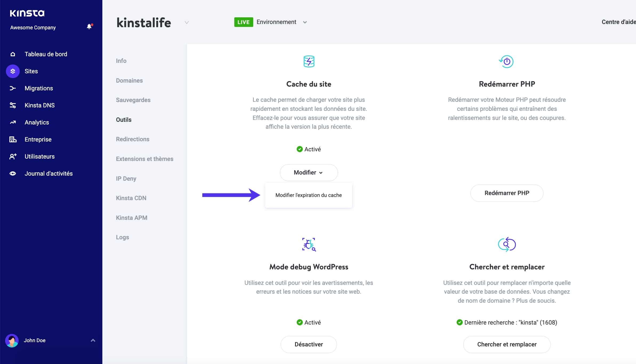Open the kinstalife site switcher chevron
The image size is (636, 364).
click(187, 23)
